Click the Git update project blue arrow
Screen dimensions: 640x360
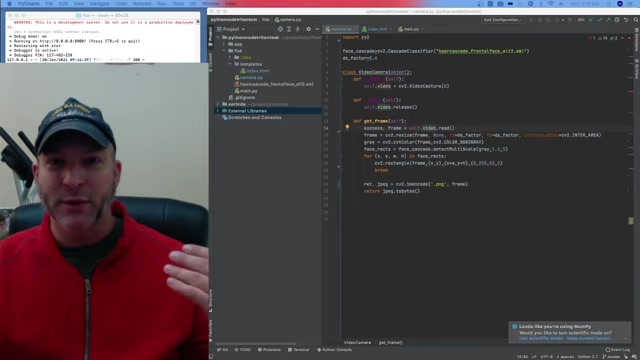tap(591, 20)
